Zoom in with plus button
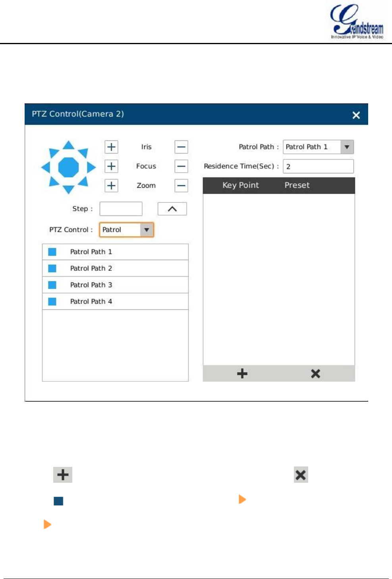392x579 pixels. tap(111, 185)
